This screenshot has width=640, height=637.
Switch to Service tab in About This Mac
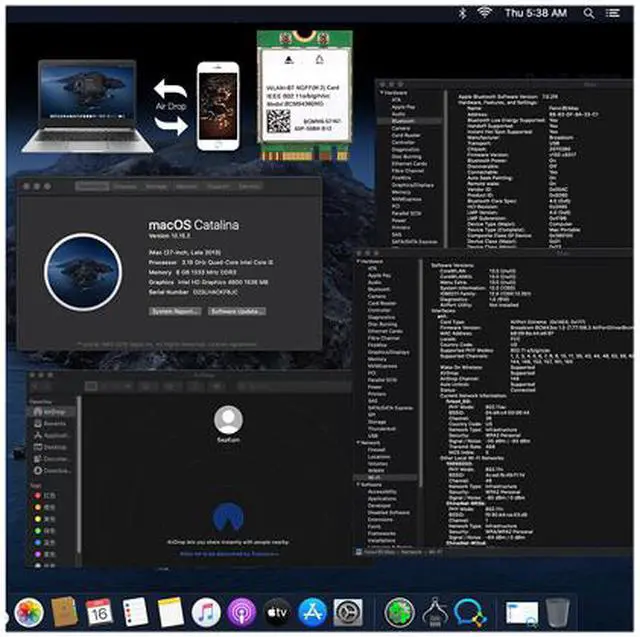point(249,186)
